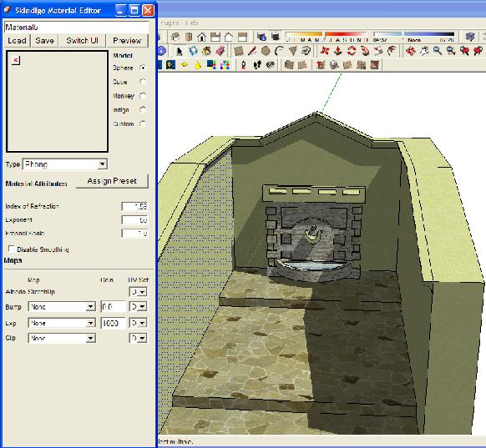Screen dimensions: 486x448
Task: Enable the Disable Smoothing checkbox
Action: 12,249
